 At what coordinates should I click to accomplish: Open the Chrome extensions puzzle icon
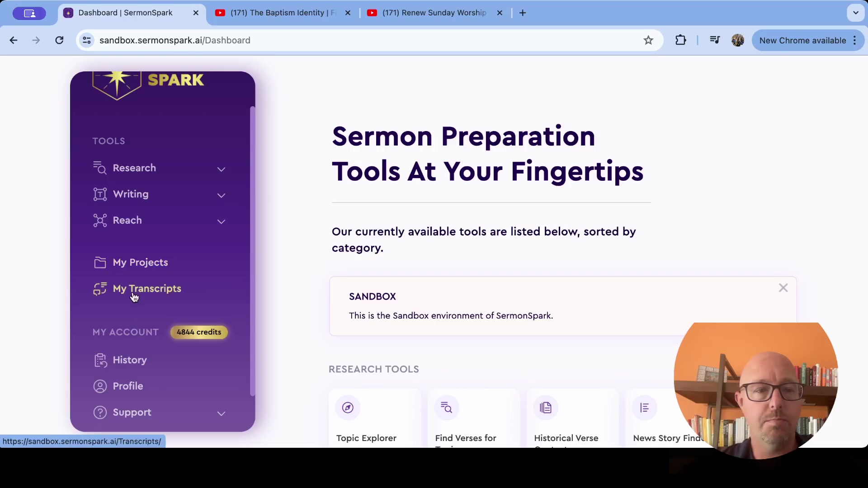[x=680, y=40]
